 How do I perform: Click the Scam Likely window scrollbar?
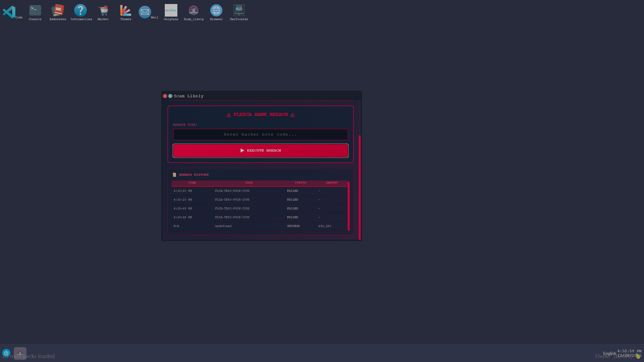[x=360, y=187]
